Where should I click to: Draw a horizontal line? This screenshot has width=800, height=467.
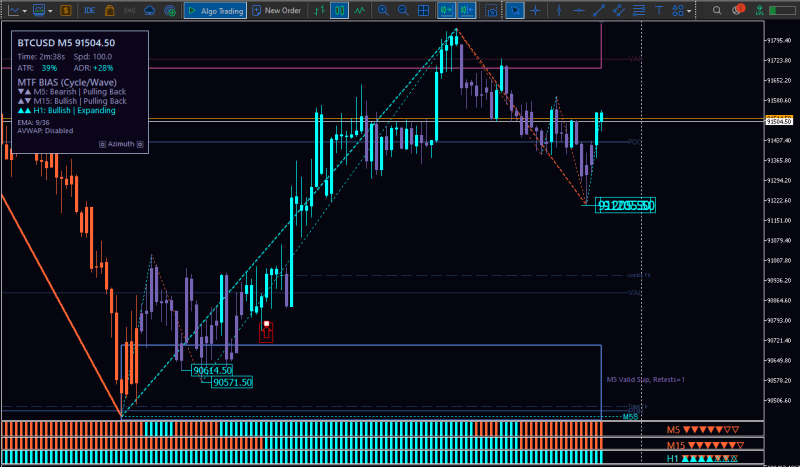(579, 10)
